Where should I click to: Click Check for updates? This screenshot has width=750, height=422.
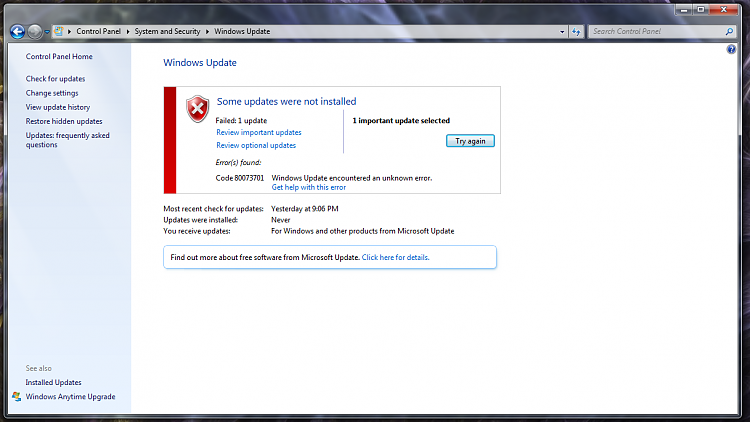point(55,79)
